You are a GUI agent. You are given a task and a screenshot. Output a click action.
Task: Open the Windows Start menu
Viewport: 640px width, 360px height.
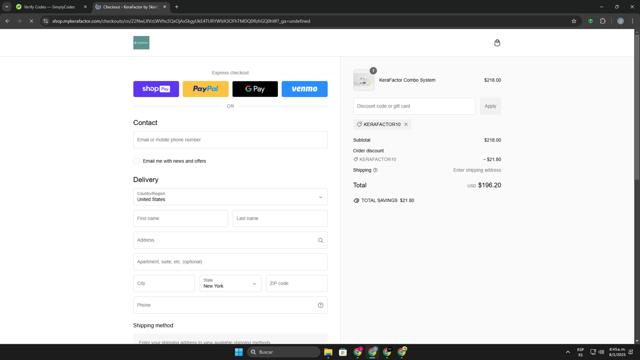(239, 352)
